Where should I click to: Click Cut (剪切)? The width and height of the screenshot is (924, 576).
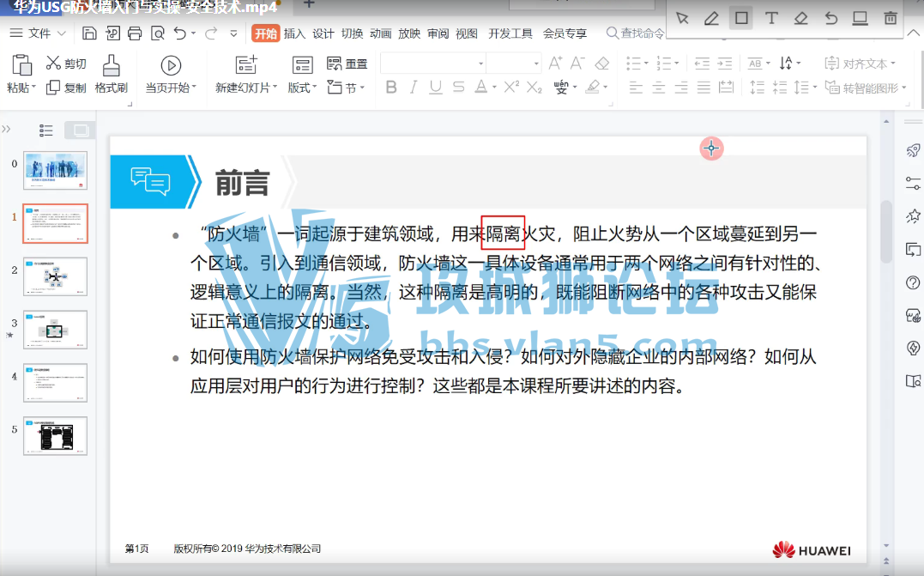[x=66, y=63]
